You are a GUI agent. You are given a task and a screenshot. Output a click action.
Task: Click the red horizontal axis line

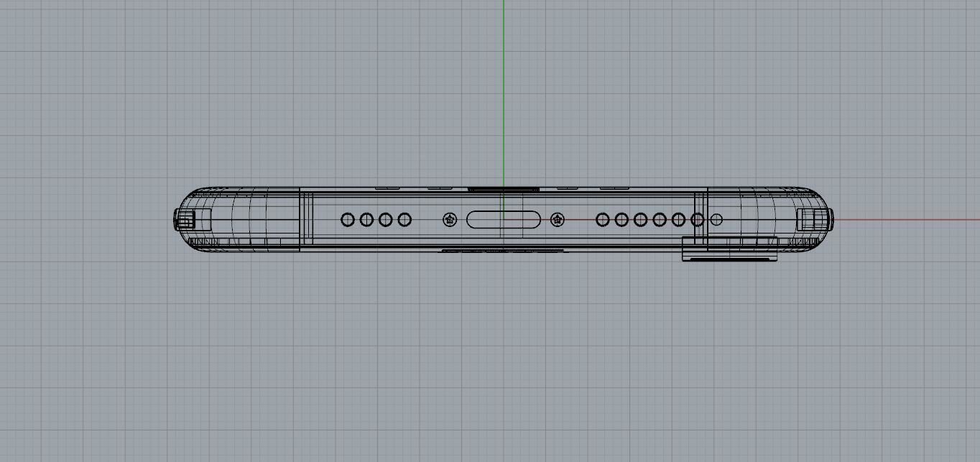pos(907,220)
